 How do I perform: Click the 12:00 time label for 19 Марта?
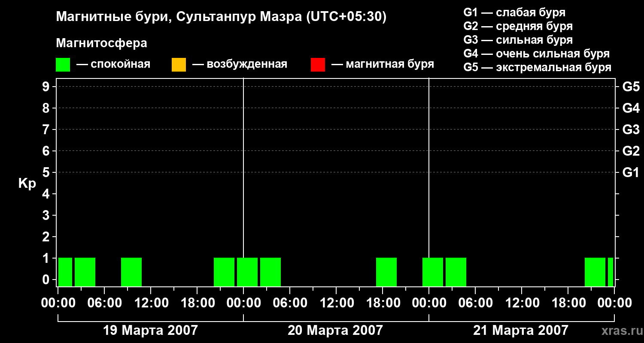[151, 303]
